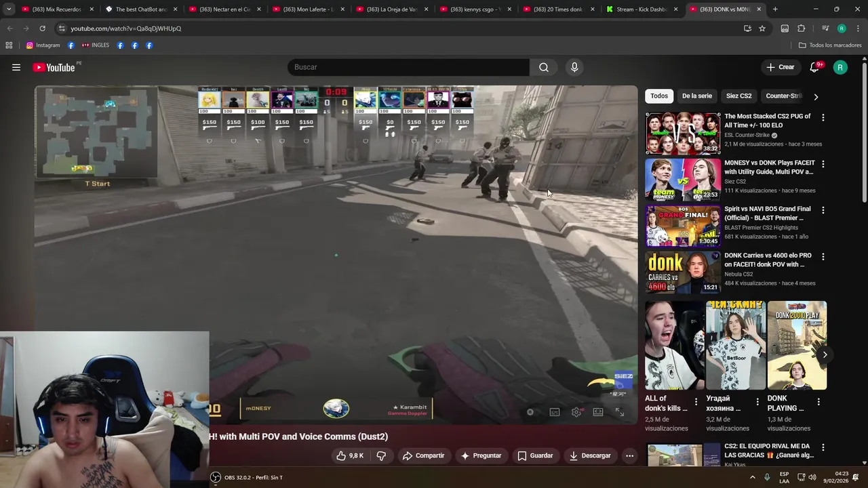The height and width of the screenshot is (488, 868).
Task: Open Chrome extensions puzzle icon
Action: point(801,28)
